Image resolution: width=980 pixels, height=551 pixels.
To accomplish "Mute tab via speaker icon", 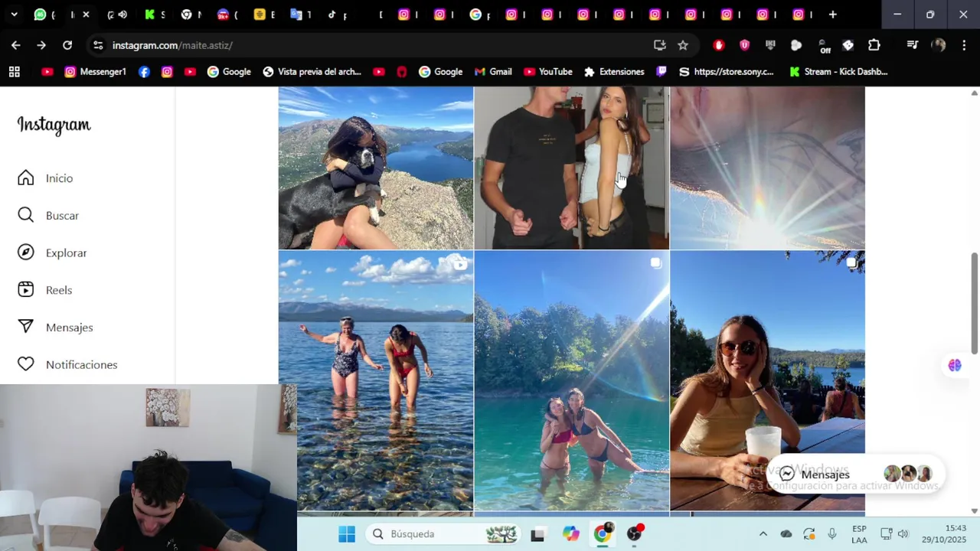I will (122, 15).
